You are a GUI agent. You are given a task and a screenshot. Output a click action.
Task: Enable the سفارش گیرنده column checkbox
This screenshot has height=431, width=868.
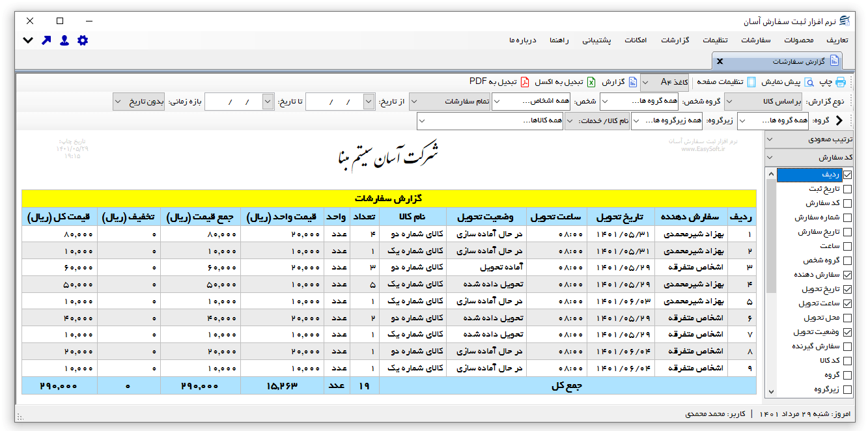847,347
